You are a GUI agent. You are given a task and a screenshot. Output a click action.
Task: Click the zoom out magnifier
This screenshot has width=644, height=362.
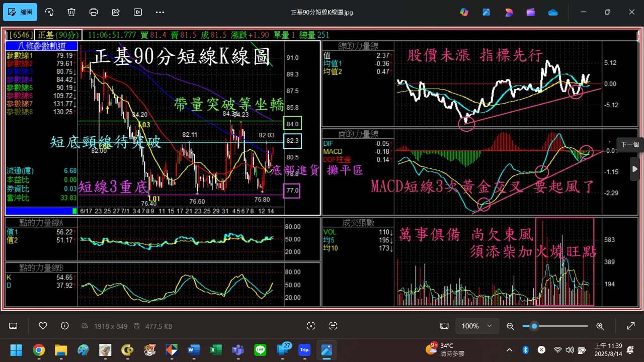pos(510,326)
